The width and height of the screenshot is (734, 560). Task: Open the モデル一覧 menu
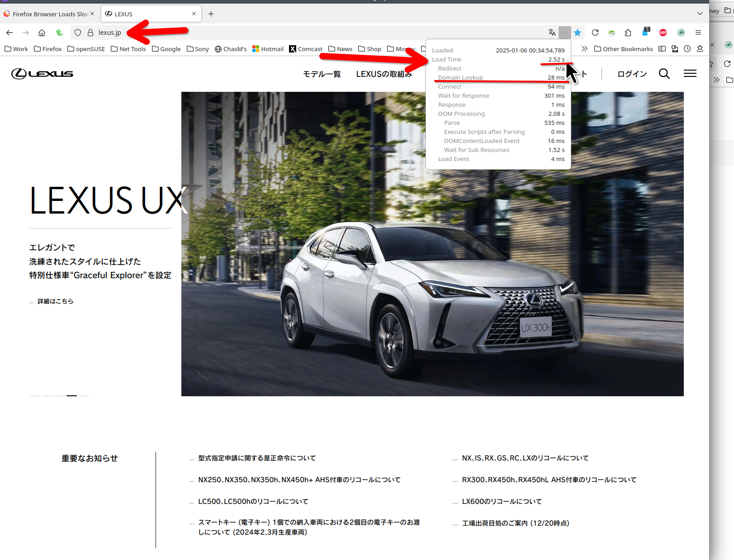pyautogui.click(x=322, y=74)
